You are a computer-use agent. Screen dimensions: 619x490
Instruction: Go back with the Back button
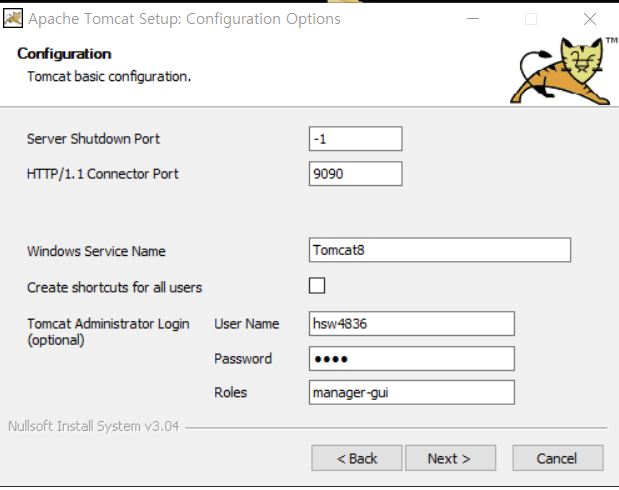(x=356, y=458)
